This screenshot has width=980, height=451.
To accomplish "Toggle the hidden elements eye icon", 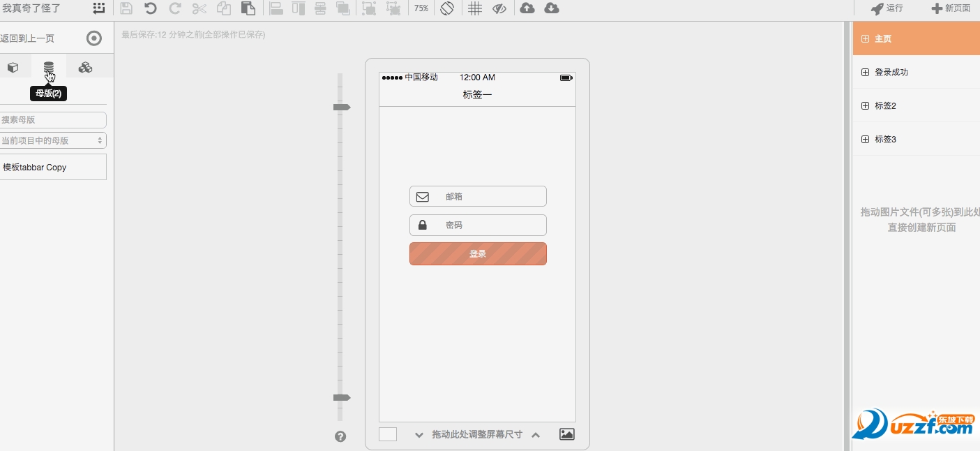I will coord(499,8).
